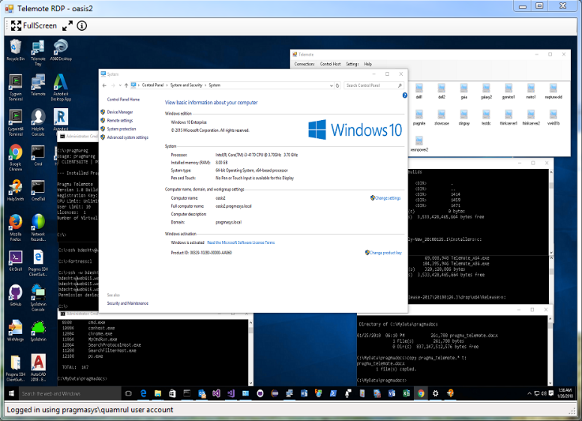Select the bottom-row host icon in Telemote

pos(419,144)
